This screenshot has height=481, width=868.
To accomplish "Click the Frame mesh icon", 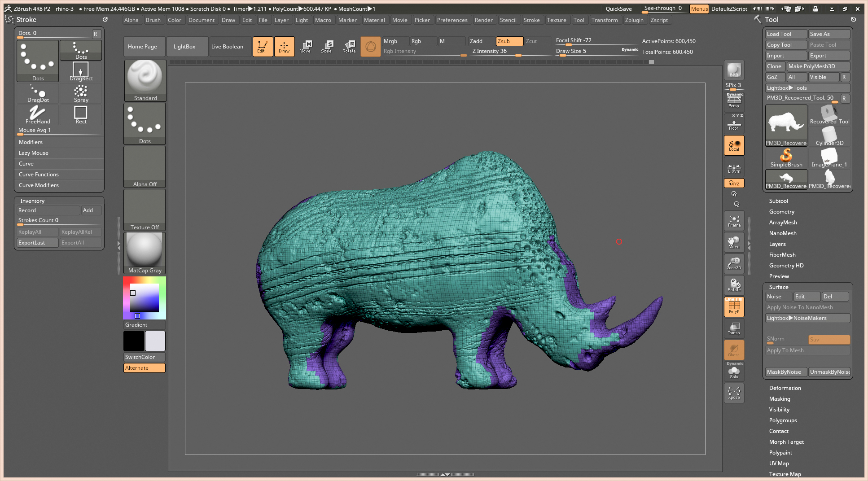I will coord(734,221).
